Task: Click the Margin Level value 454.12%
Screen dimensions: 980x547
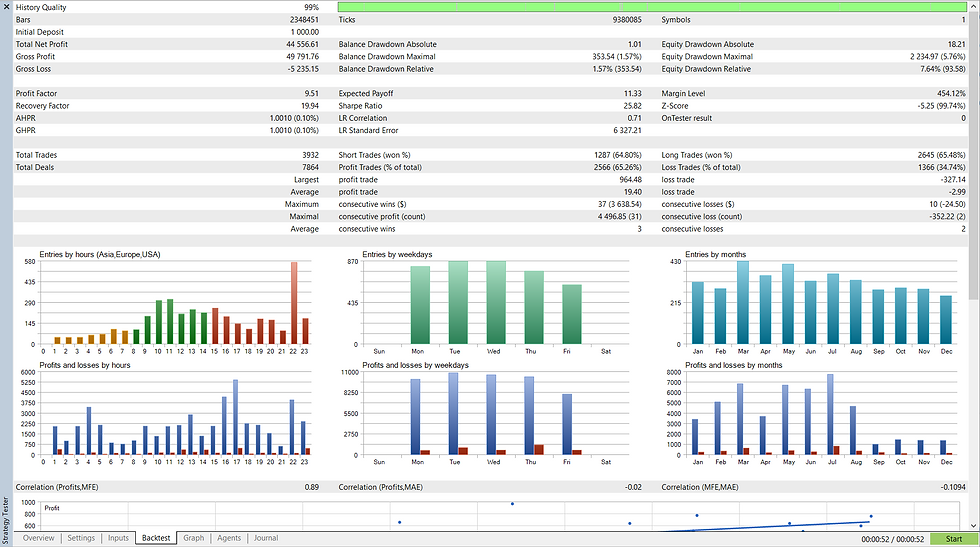Action: 951,94
